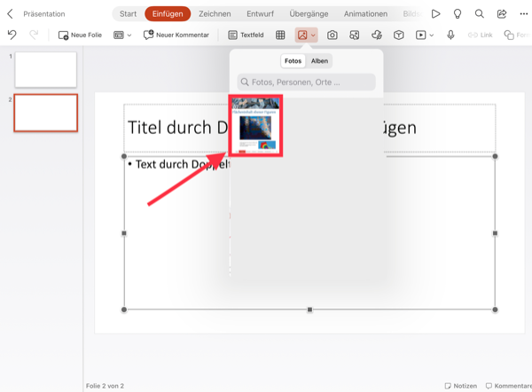Select the Einfügen tab
Image resolution: width=532 pixels, height=392 pixels.
[168, 14]
